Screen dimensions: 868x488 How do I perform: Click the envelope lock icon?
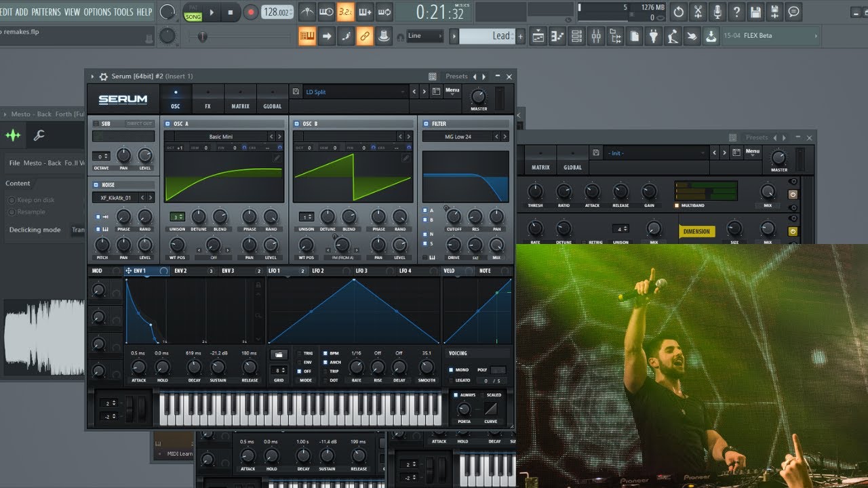[x=258, y=286]
